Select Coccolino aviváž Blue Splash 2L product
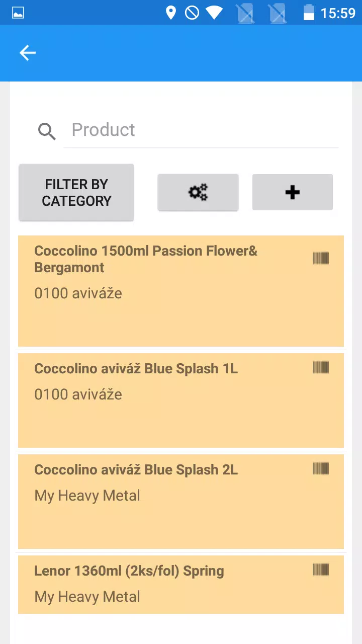The height and width of the screenshot is (644, 362). pyautogui.click(x=181, y=502)
